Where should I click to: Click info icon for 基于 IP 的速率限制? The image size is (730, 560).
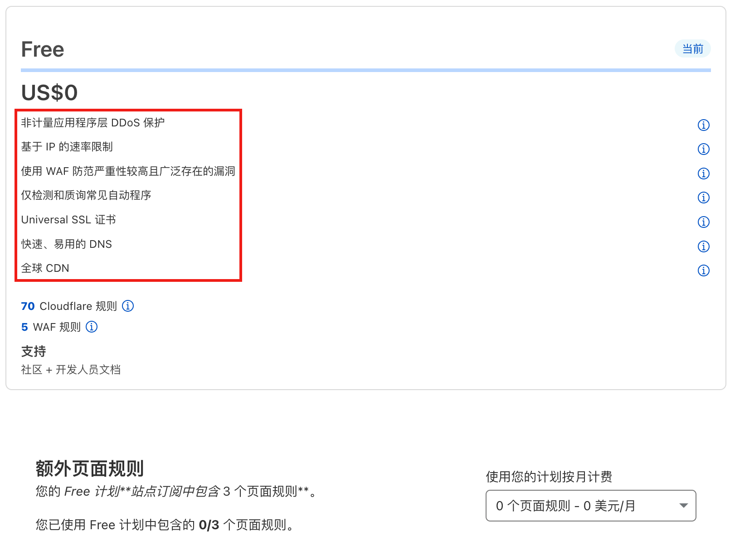703,149
